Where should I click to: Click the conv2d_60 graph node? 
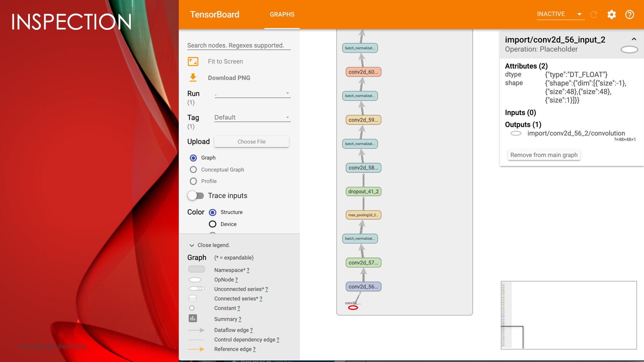click(363, 72)
